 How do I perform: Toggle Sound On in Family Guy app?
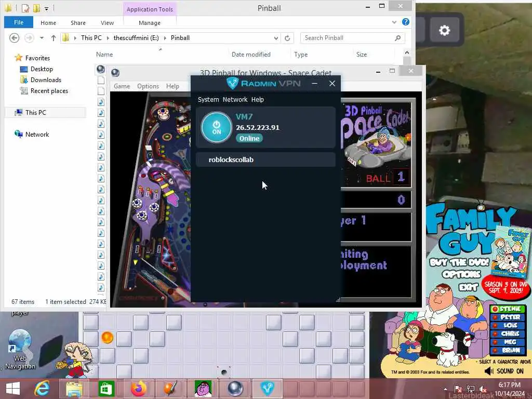[504, 371]
